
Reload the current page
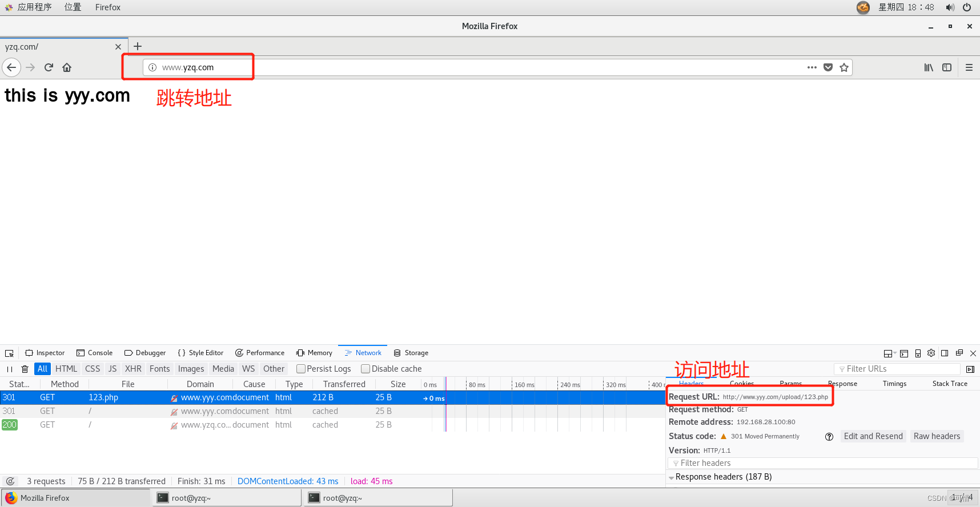(x=49, y=67)
